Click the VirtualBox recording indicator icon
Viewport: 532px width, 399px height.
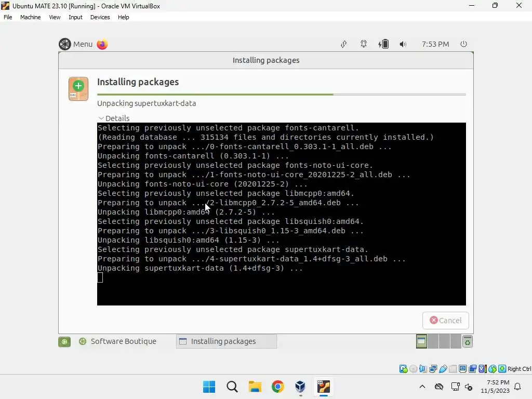[x=472, y=369]
